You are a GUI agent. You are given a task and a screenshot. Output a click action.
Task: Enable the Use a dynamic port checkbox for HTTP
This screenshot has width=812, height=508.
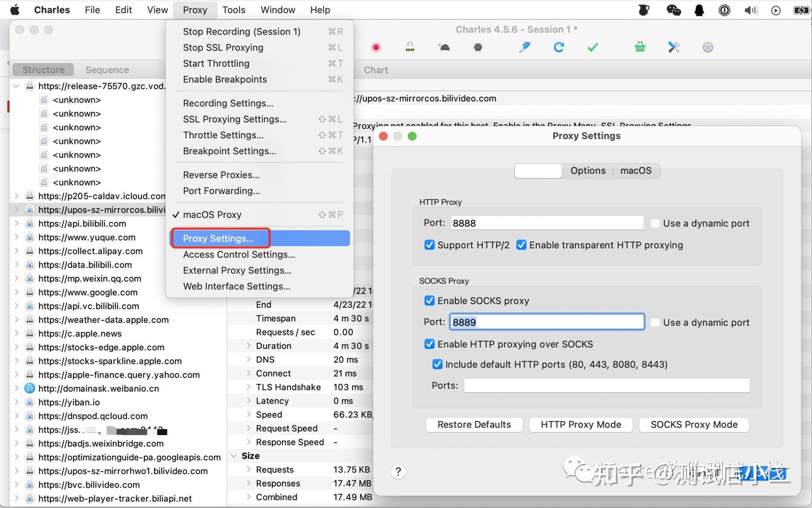coord(655,223)
